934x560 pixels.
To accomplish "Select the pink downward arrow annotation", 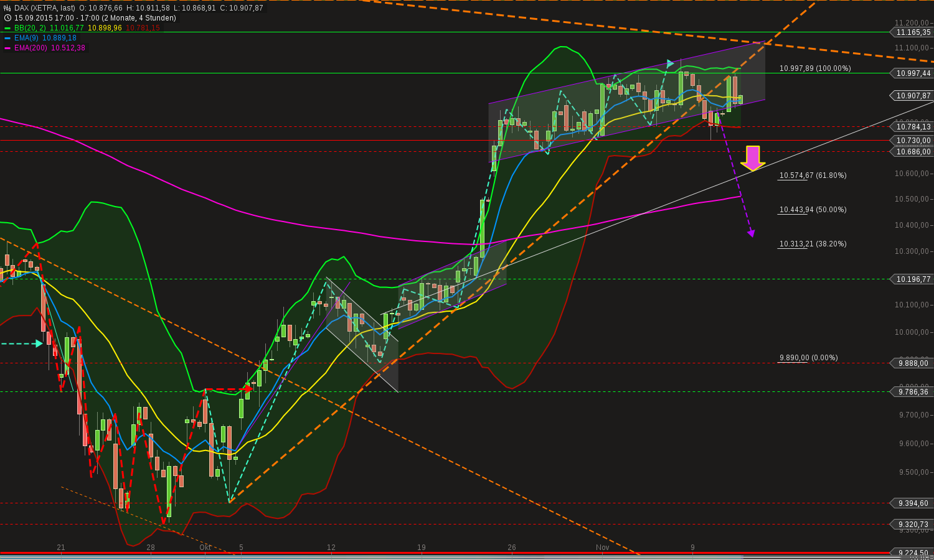I will [753, 158].
